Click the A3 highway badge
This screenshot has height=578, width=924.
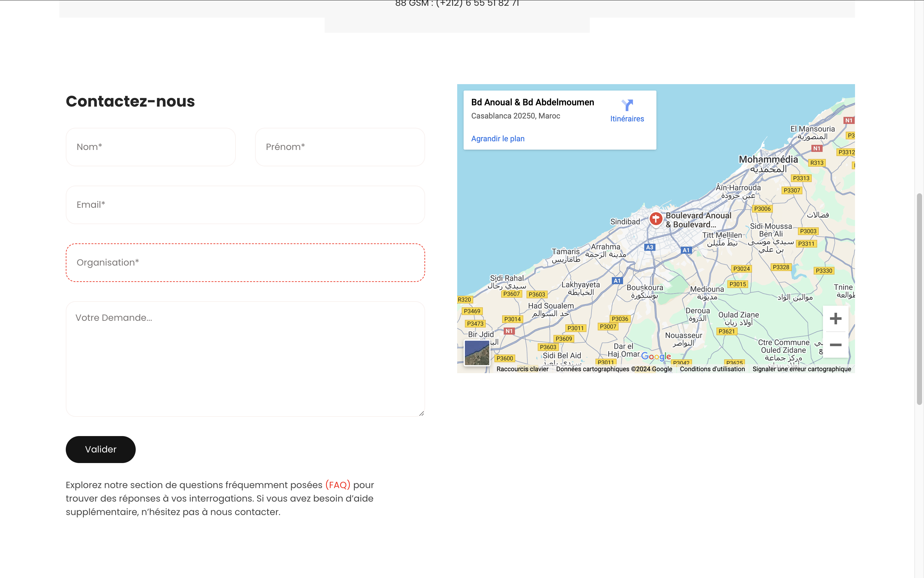point(649,247)
